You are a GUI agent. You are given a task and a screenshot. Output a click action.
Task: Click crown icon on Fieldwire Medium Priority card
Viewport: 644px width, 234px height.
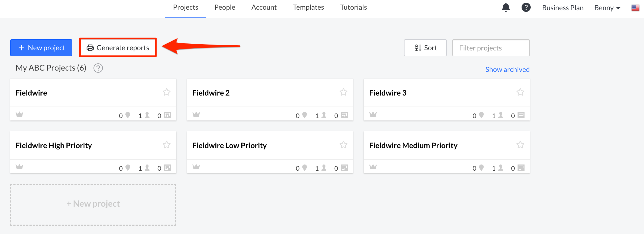[x=373, y=167]
